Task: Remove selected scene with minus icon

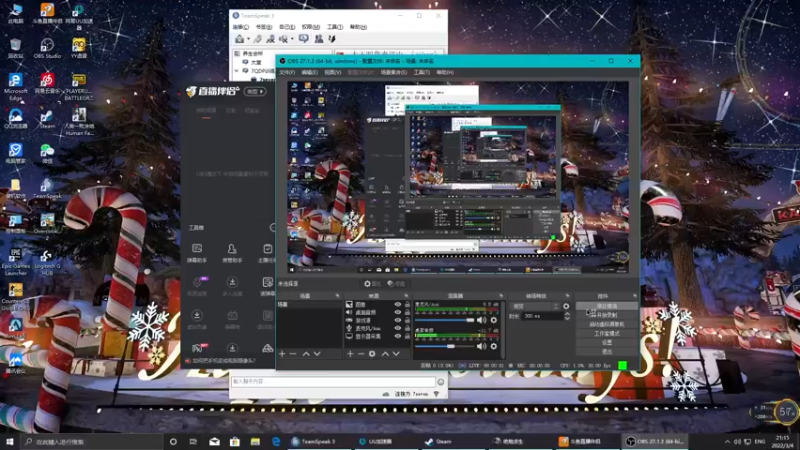Action: tap(293, 354)
